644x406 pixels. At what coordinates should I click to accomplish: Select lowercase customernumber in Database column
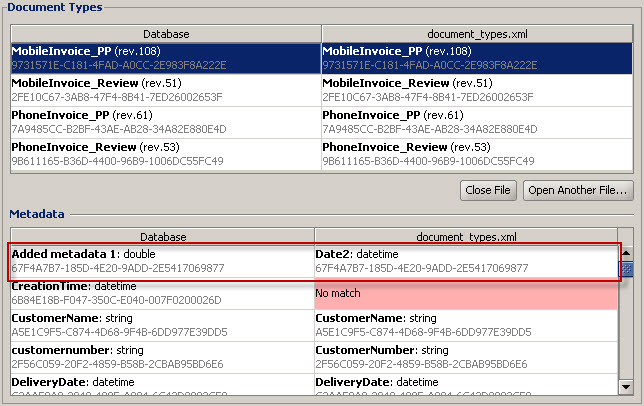[160, 357]
